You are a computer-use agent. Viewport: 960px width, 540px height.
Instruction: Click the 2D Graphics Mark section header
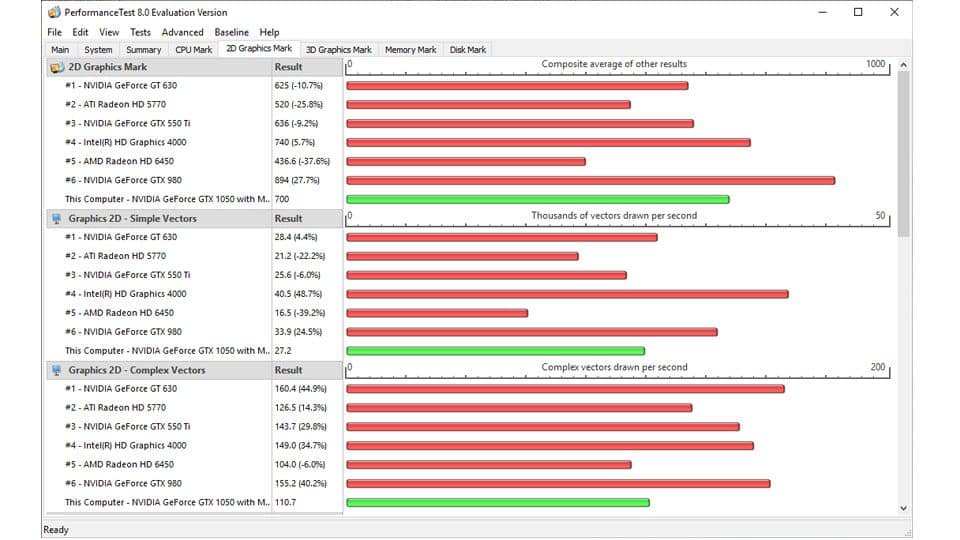(159, 67)
